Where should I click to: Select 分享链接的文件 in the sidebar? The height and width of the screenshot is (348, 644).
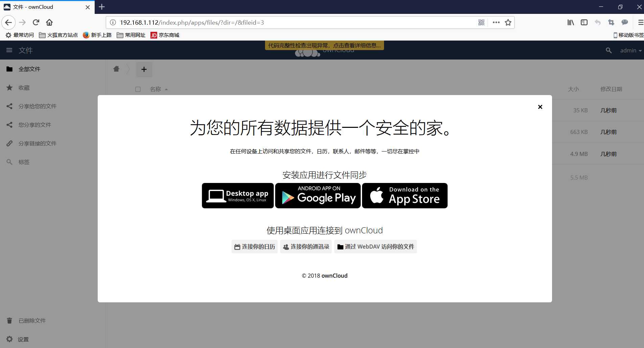point(52,143)
